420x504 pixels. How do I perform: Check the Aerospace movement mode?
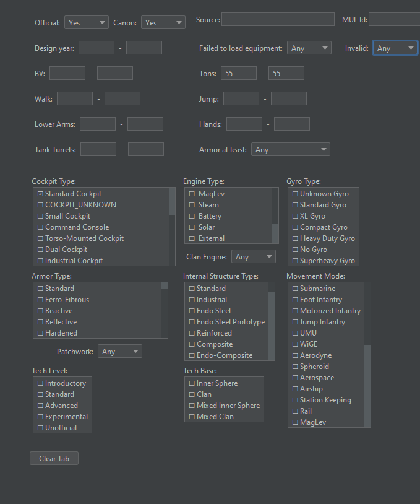(x=295, y=378)
